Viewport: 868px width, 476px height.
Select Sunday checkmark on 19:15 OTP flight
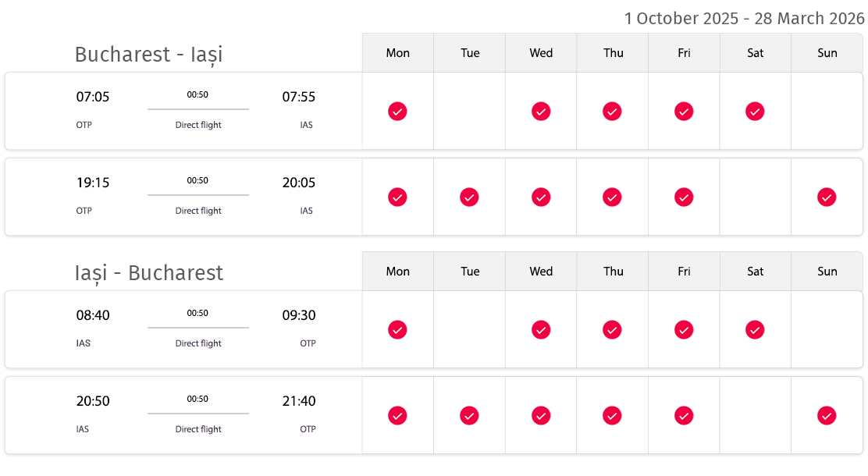point(827,197)
